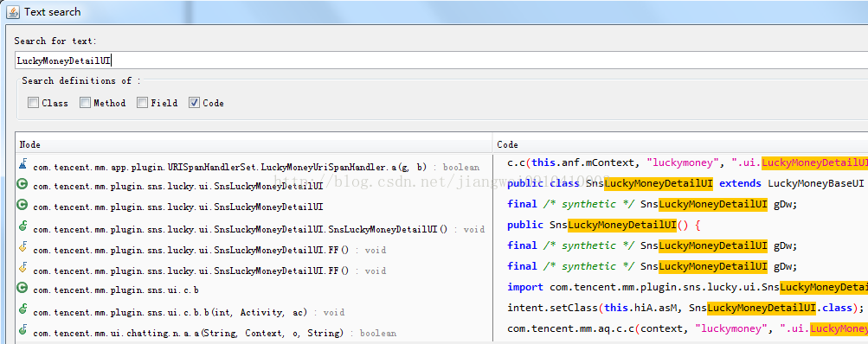Uncheck the Code search checkbox
This screenshot has width=868, height=344.
(x=195, y=102)
